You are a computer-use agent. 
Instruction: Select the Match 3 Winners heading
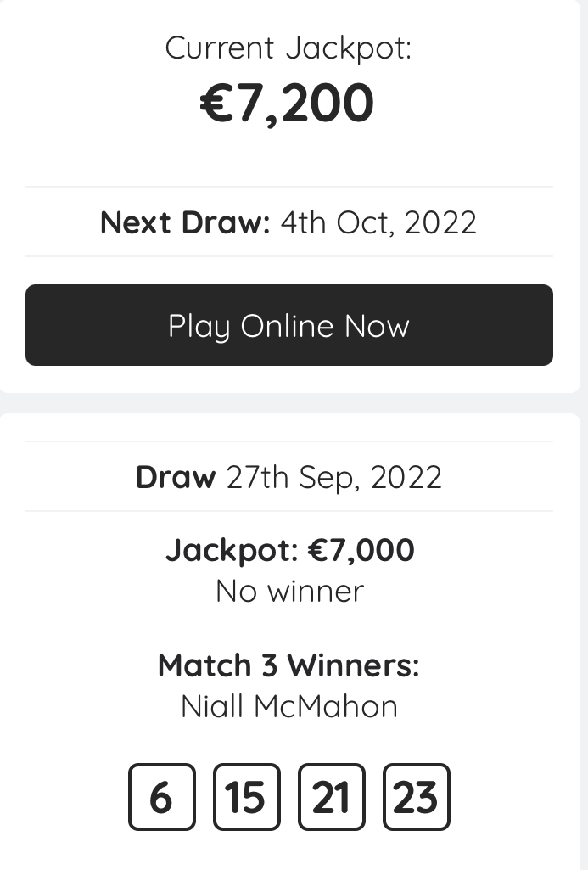tap(288, 665)
